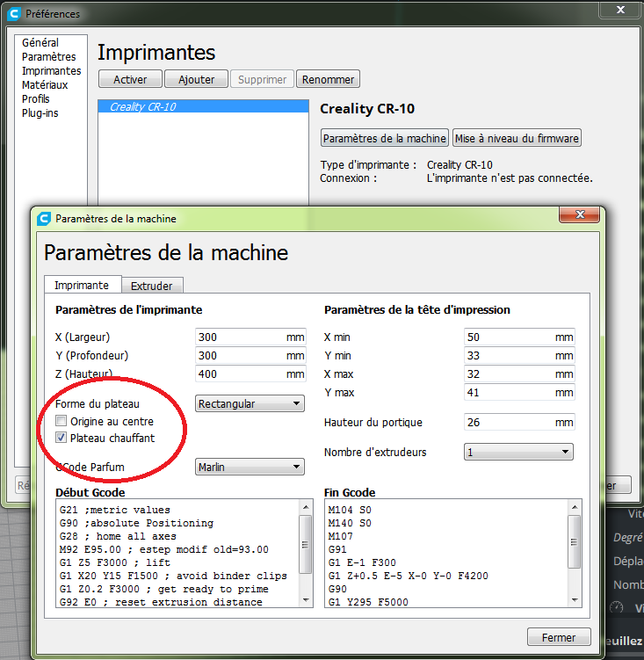Screen dimensions: 644x660
Task: Click the Renommer button
Action: (328, 79)
